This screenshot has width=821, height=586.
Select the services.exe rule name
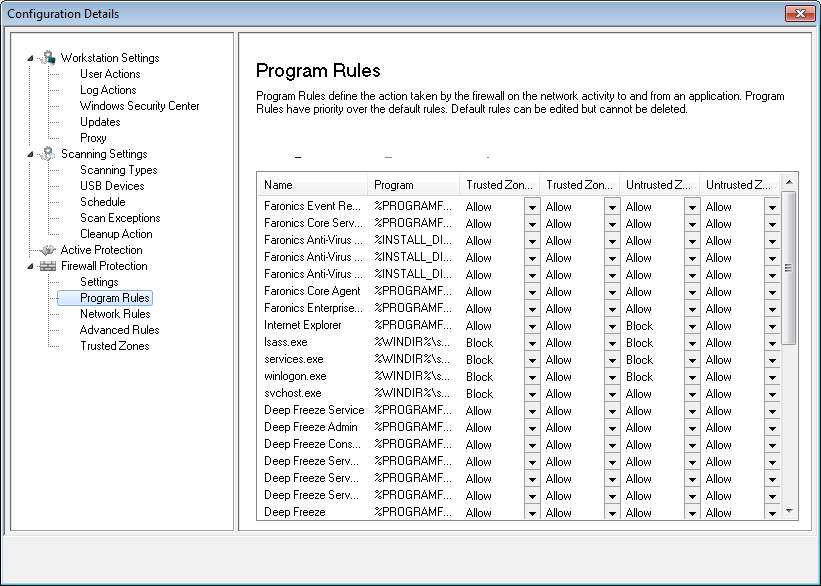coord(294,359)
